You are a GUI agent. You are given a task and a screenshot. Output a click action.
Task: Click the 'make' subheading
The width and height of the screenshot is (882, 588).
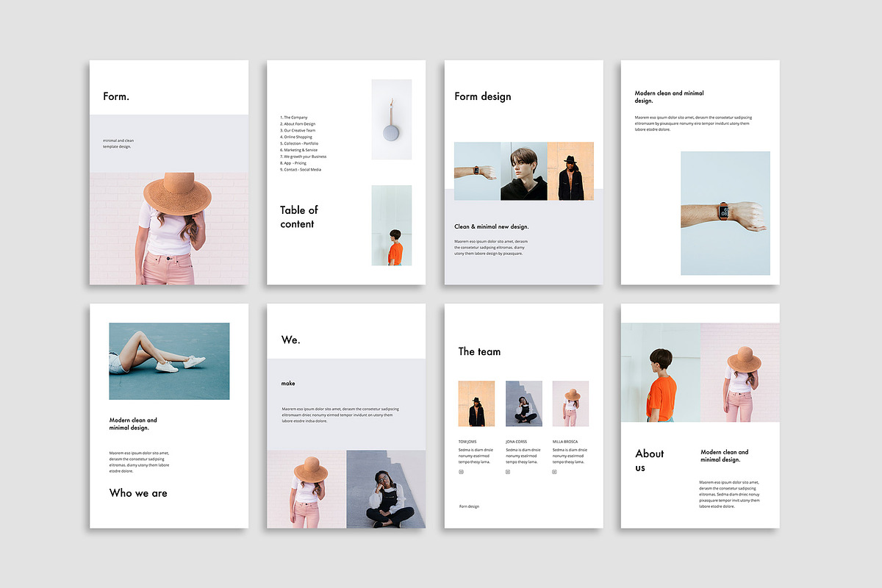(288, 384)
